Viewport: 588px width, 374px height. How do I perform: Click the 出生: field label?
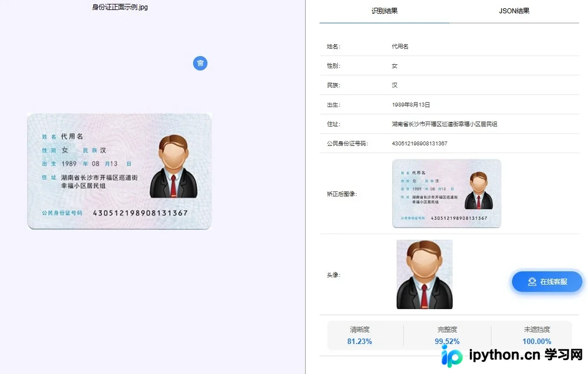point(333,105)
